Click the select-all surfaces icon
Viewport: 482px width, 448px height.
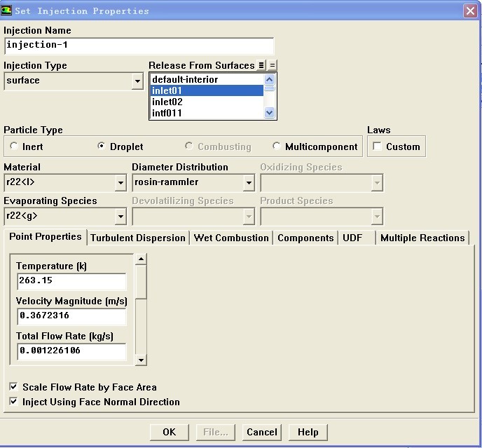point(261,66)
